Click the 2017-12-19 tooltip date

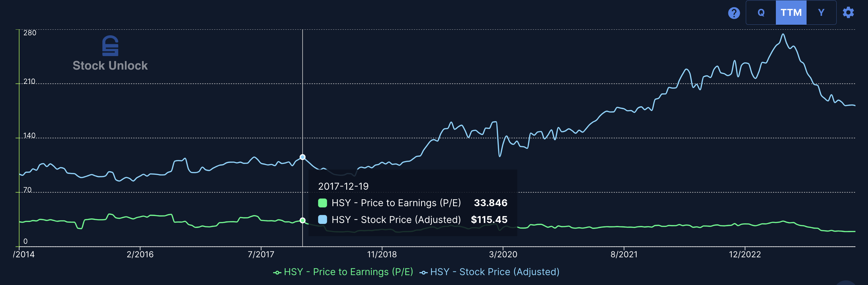pos(343,186)
